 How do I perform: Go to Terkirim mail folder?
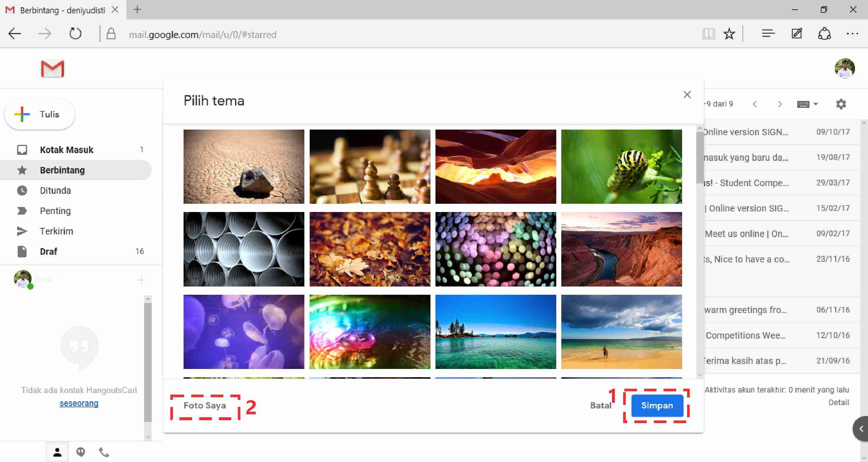tap(56, 231)
